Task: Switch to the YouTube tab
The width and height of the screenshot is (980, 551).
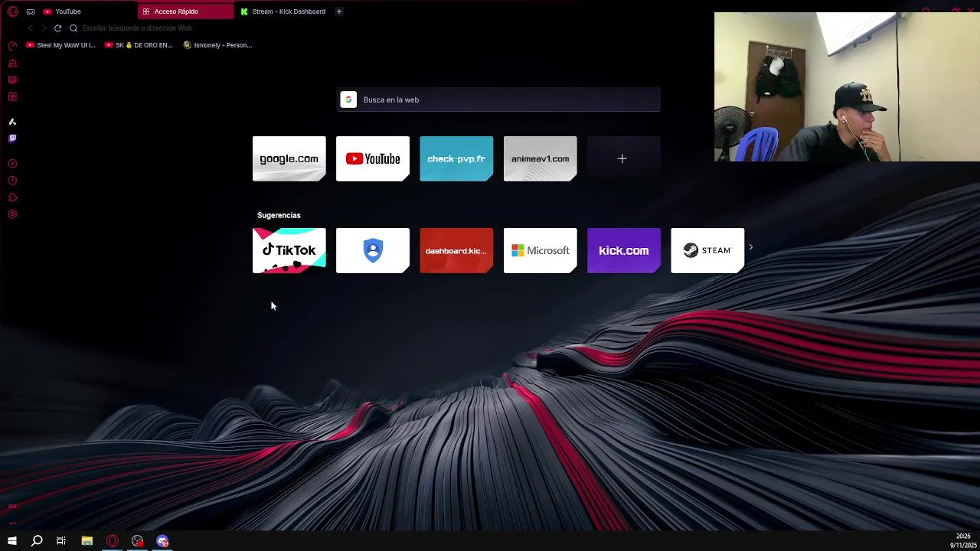Action: click(88, 11)
